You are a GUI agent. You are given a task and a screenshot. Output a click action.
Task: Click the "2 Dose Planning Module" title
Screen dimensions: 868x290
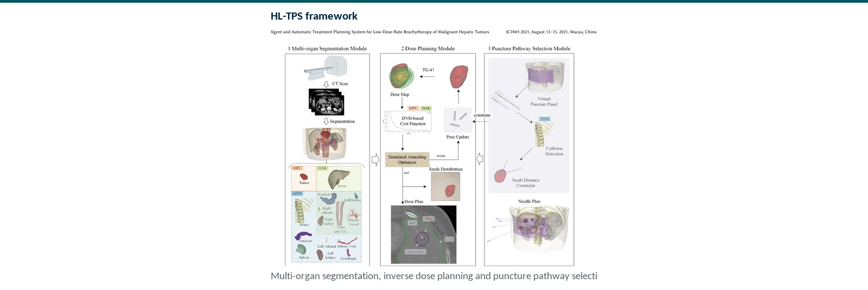tap(428, 48)
